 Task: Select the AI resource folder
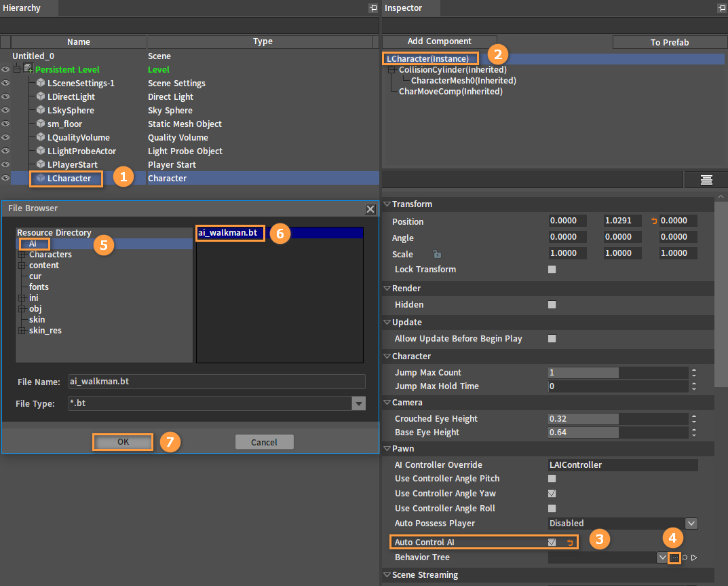click(x=33, y=244)
